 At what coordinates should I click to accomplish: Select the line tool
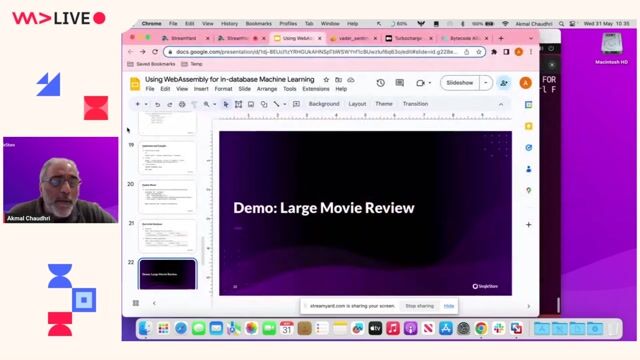pyautogui.click(x=276, y=104)
